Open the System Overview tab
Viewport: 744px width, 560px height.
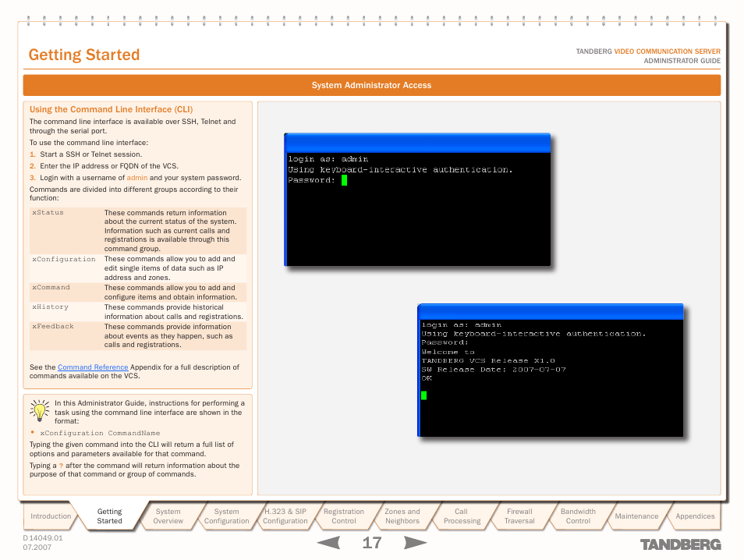(168, 516)
